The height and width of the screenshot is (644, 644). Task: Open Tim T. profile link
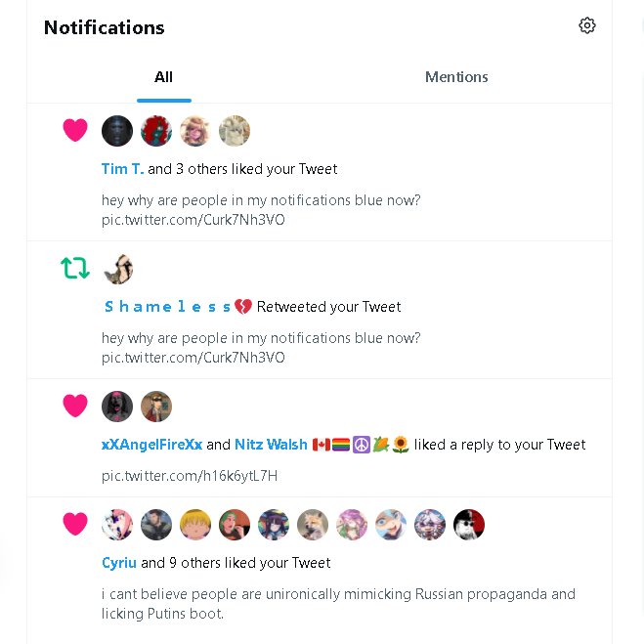pyautogui.click(x=122, y=169)
